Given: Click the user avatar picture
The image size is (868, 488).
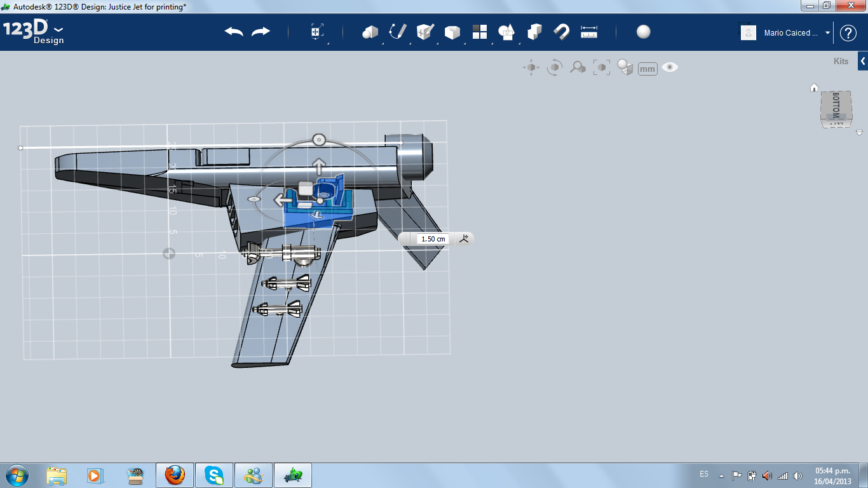Looking at the screenshot, I should click(749, 33).
